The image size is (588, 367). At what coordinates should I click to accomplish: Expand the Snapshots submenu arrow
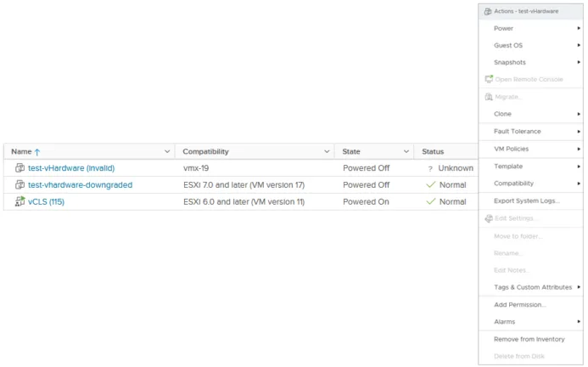tap(579, 62)
